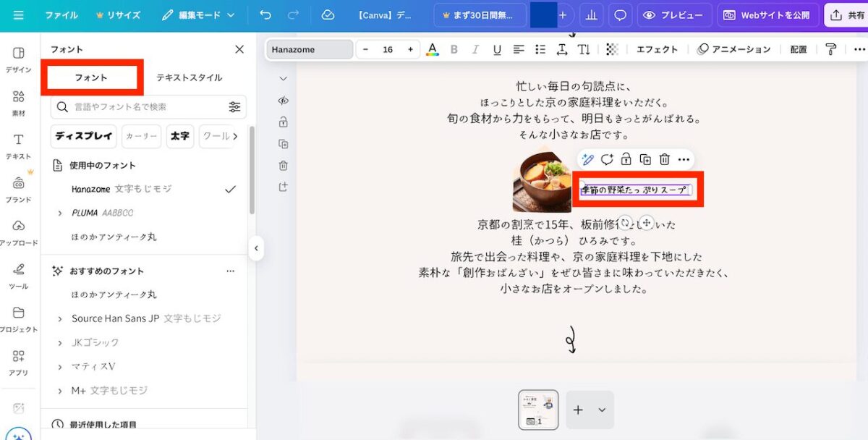Open the Hanazome font dropdown
This screenshot has width=868, height=440.
[x=310, y=49]
